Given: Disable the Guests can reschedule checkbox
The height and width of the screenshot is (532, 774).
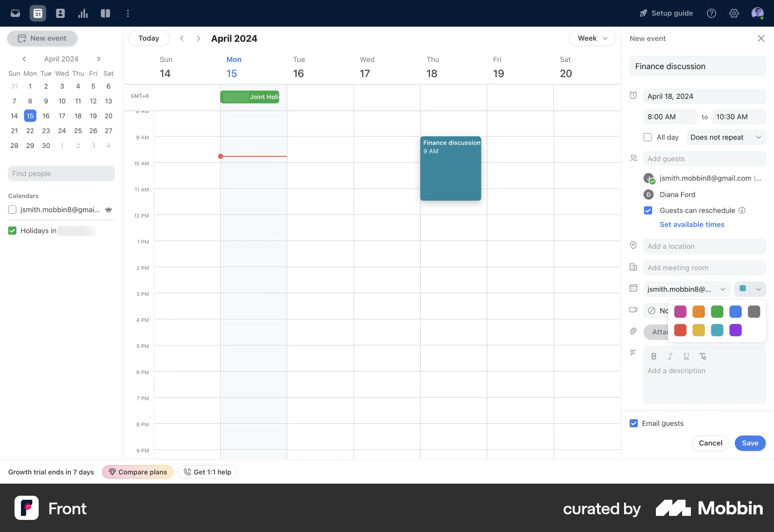Looking at the screenshot, I should [x=648, y=210].
